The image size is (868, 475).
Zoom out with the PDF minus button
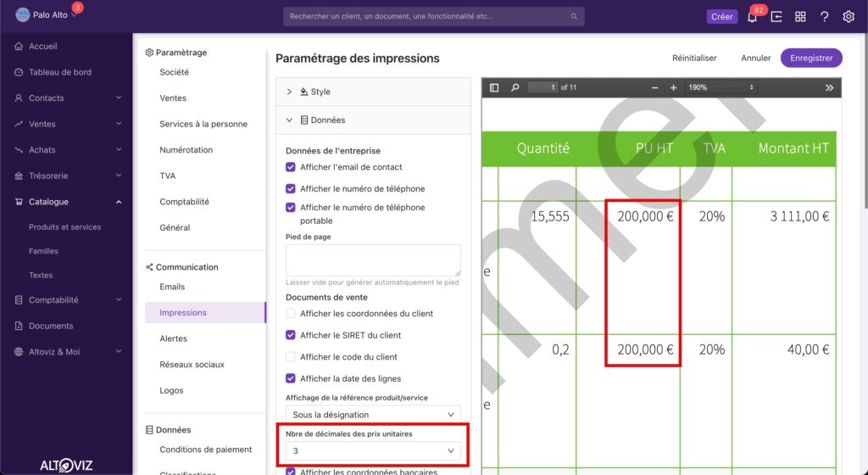[x=654, y=87]
